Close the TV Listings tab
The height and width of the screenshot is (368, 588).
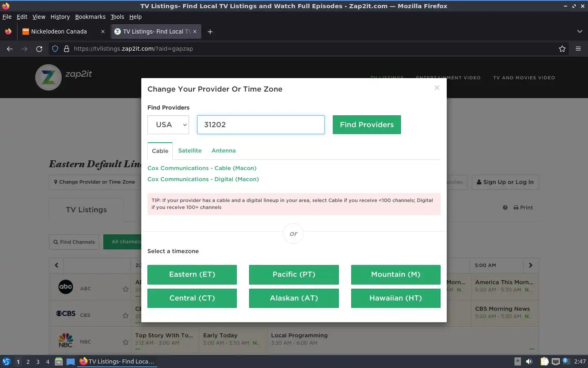[195, 31]
